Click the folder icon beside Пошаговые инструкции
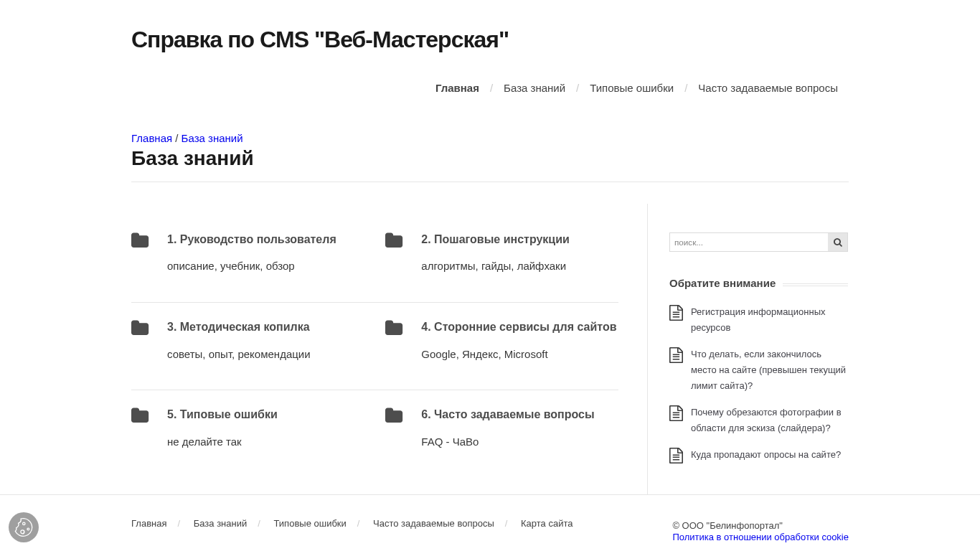The height and width of the screenshot is (551, 980). [x=394, y=240]
